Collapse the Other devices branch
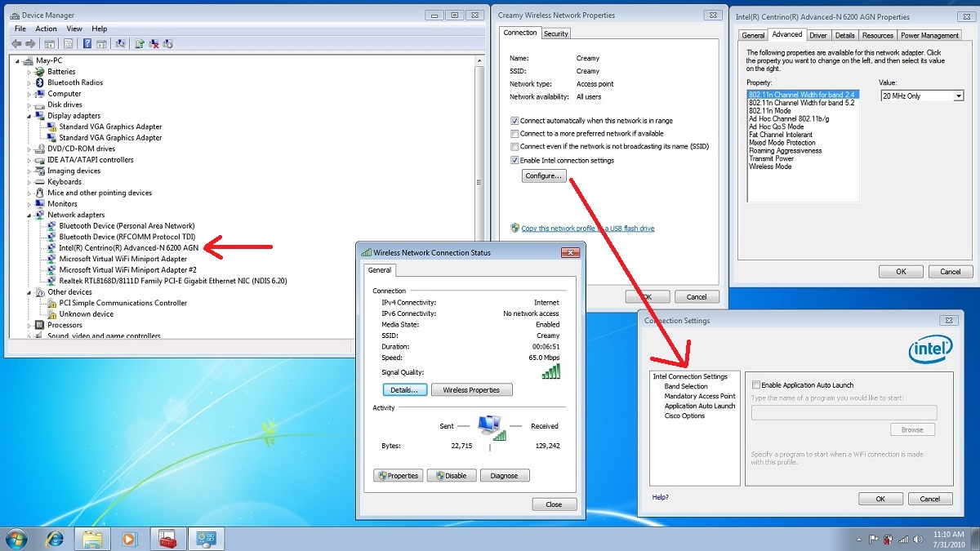This screenshot has height=551, width=980. 30,292
